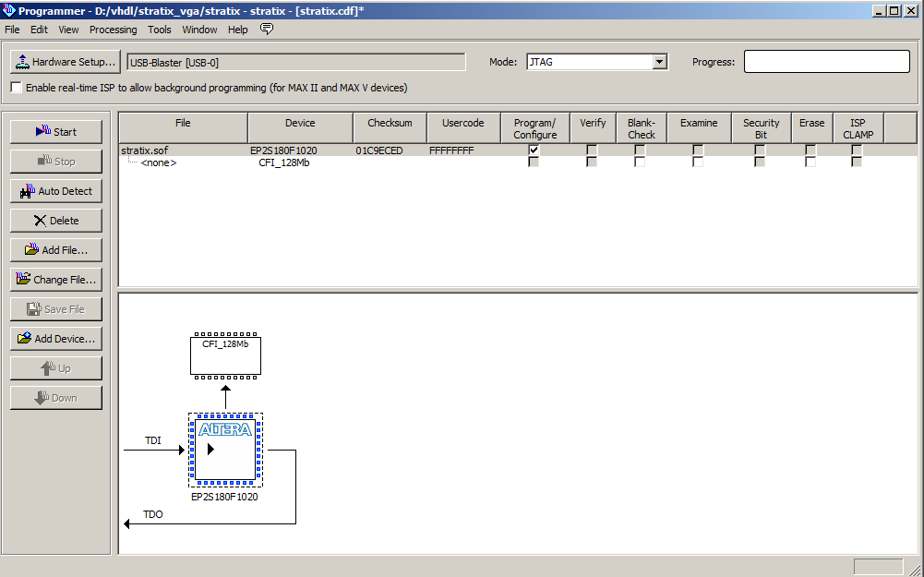Open the Add File dialog
This screenshot has width=924, height=577.
coord(56,250)
